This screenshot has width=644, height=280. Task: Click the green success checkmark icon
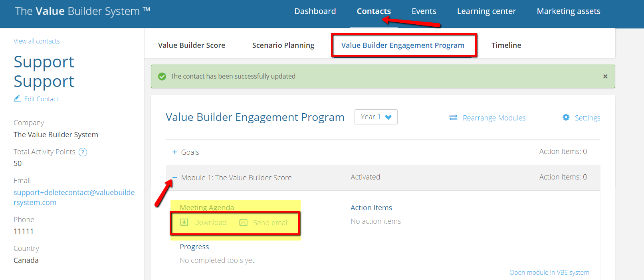click(x=162, y=76)
